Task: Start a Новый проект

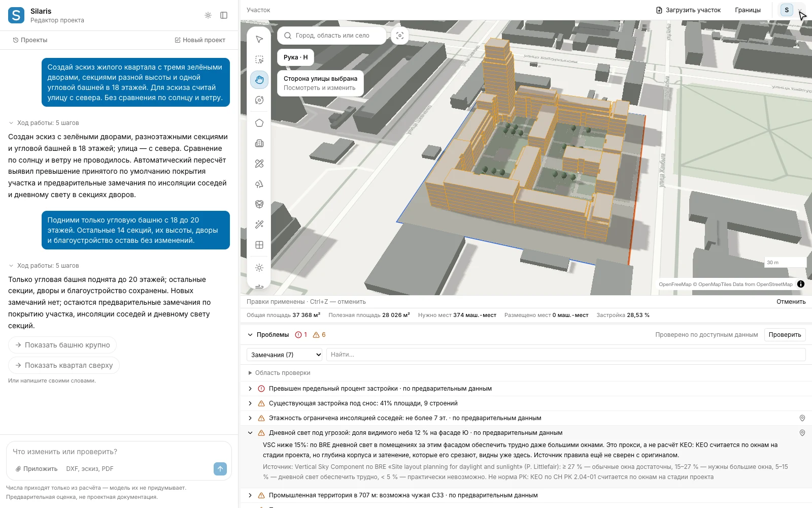Action: pos(200,40)
